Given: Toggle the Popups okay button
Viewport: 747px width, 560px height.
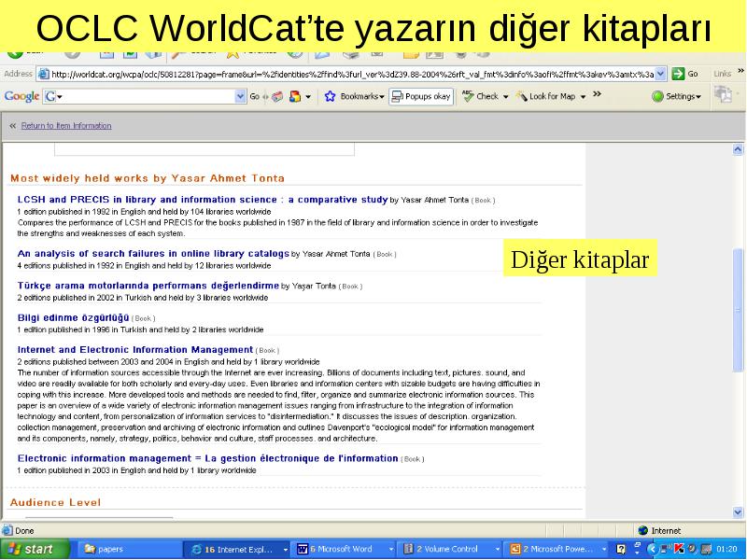Looking at the screenshot, I should point(421,96).
